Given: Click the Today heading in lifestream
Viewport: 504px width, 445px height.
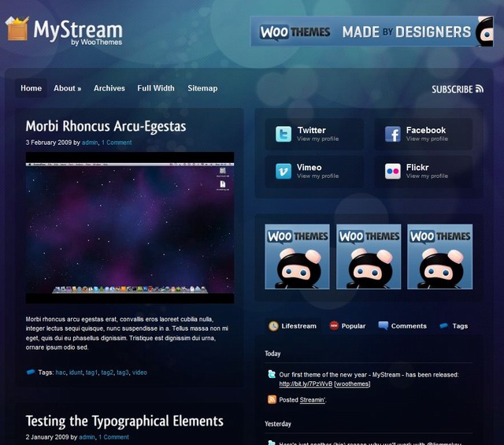Looking at the screenshot, I should [272, 354].
